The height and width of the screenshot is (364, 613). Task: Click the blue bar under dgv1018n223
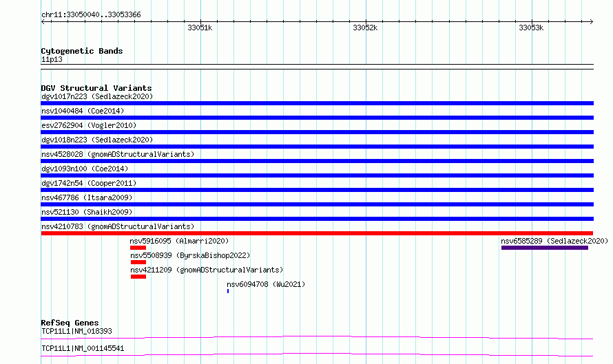317,147
